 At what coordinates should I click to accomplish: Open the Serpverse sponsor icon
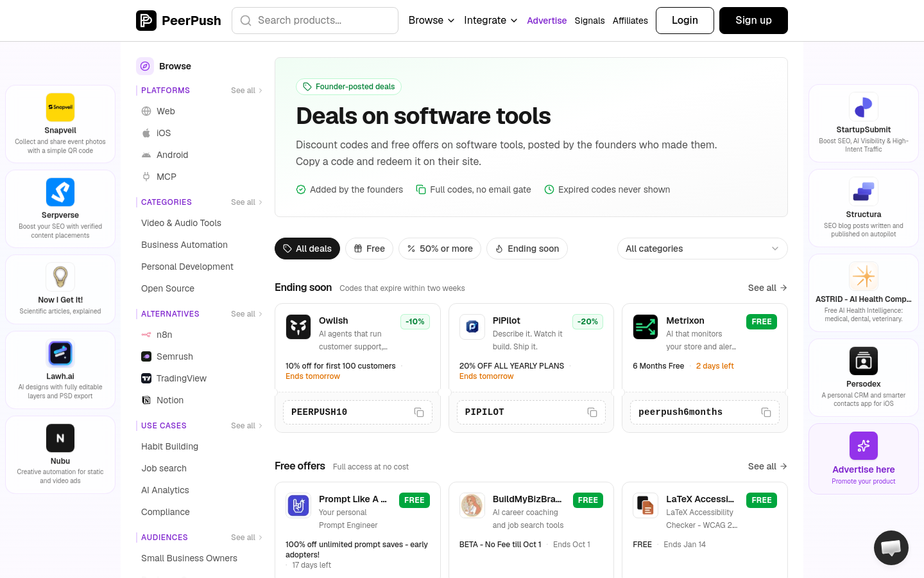tap(60, 192)
